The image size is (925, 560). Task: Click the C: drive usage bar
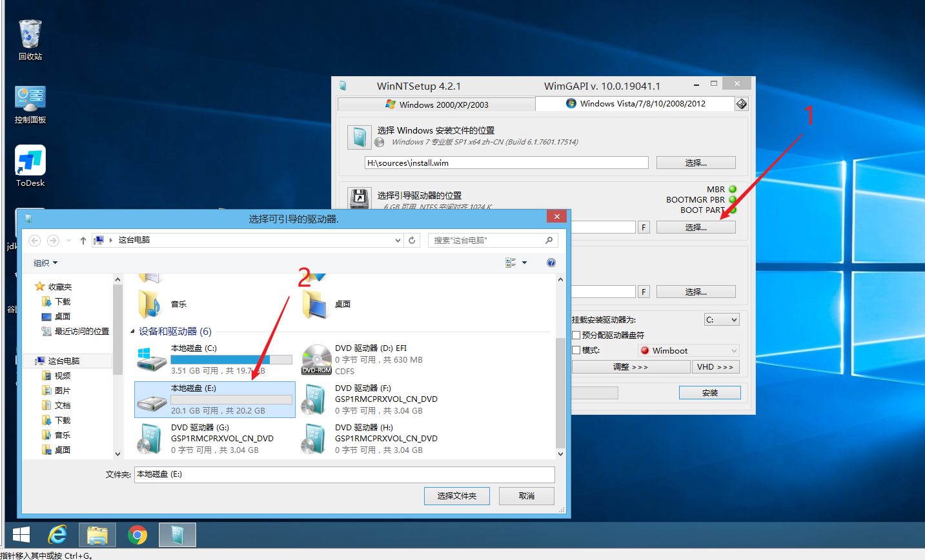pyautogui.click(x=231, y=359)
